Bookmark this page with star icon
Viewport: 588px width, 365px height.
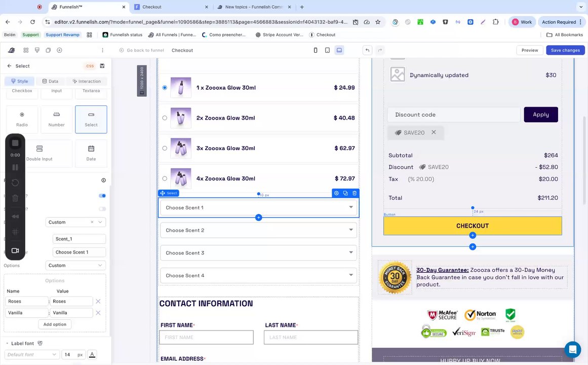point(378,22)
